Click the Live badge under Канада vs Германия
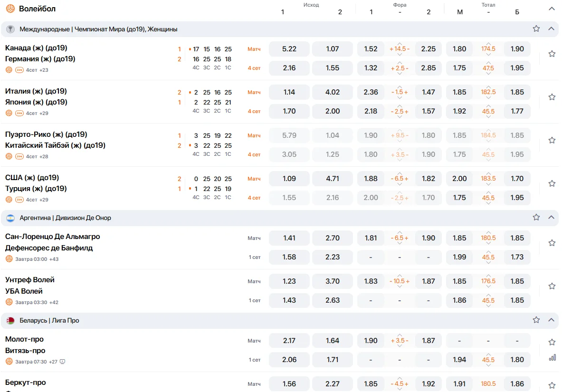 [x=19, y=70]
